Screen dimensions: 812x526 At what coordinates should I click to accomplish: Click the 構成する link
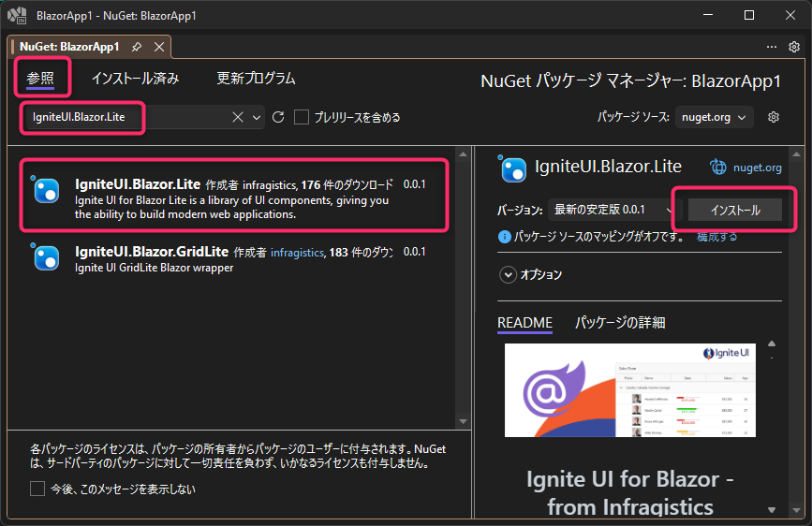tap(716, 237)
